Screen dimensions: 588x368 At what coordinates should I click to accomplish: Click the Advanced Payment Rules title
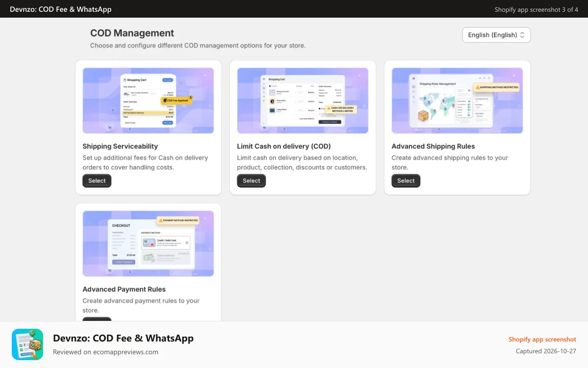point(124,289)
